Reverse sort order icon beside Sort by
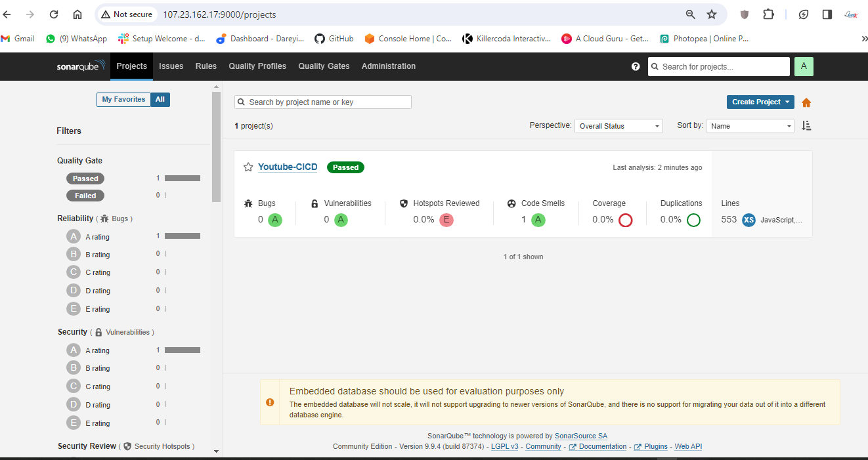Screen dimensions: 868x460 tap(807, 126)
